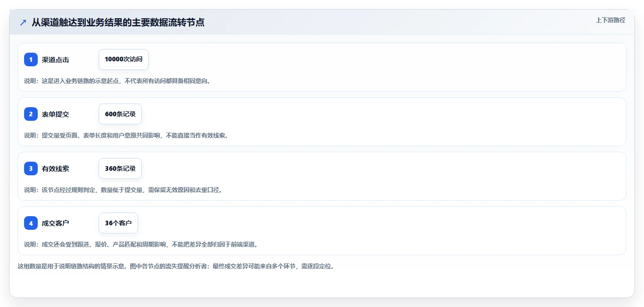644x307 pixels.
Task: Click the 上下游路径 label in the header
Action: (610, 20)
